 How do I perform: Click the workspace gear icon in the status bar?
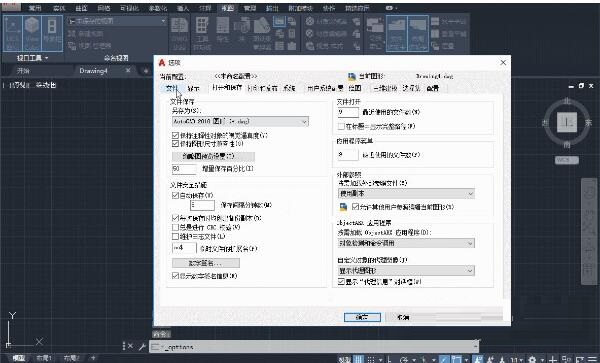[532, 359]
